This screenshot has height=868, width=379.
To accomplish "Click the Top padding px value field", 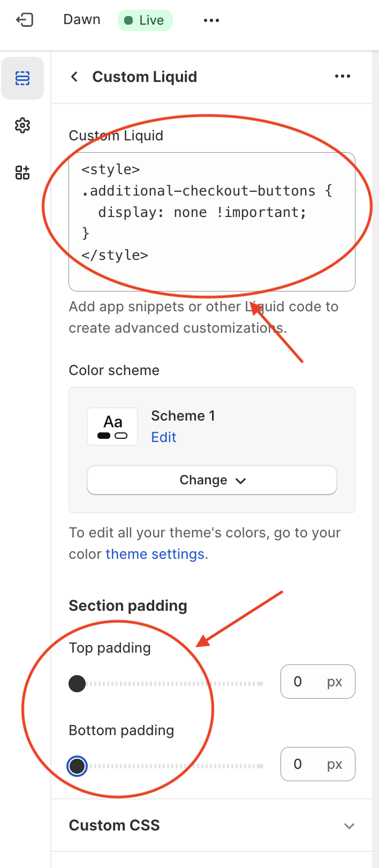I will (317, 681).
